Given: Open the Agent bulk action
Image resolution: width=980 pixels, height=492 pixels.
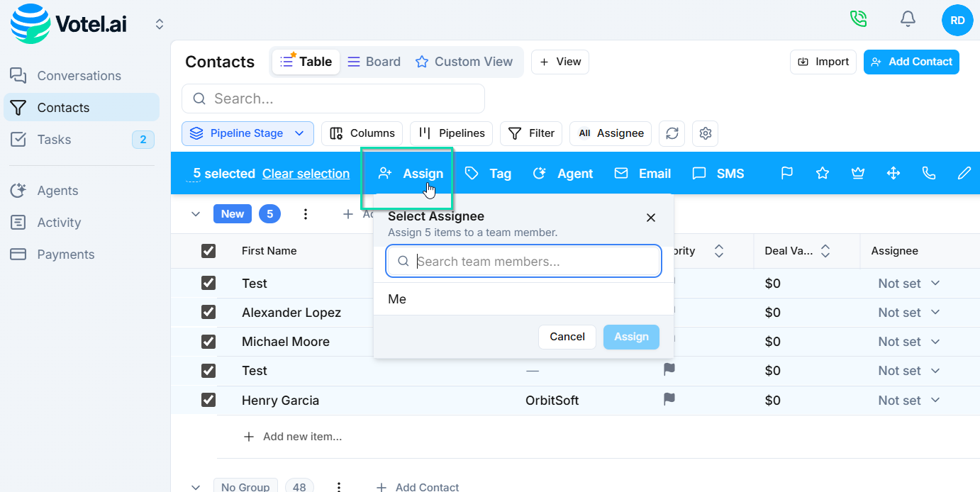Looking at the screenshot, I should (x=563, y=172).
